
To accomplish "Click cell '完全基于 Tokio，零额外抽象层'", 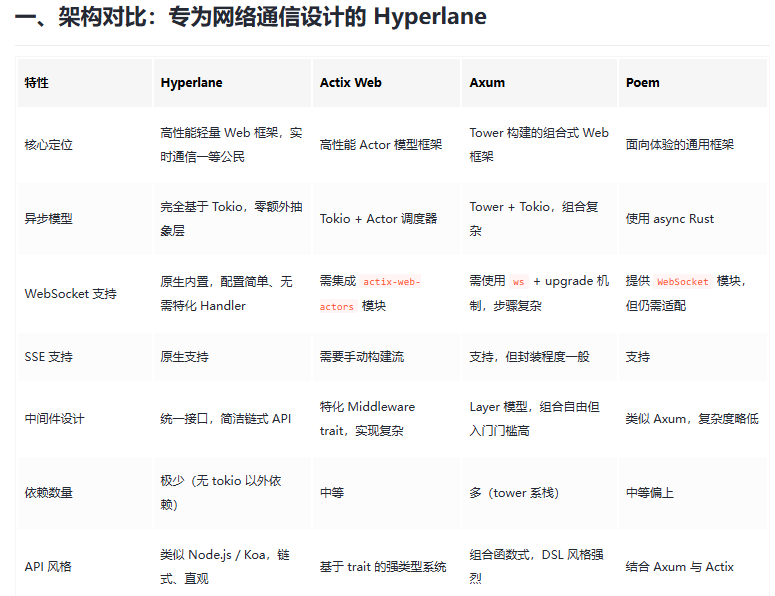I will [x=231, y=218].
